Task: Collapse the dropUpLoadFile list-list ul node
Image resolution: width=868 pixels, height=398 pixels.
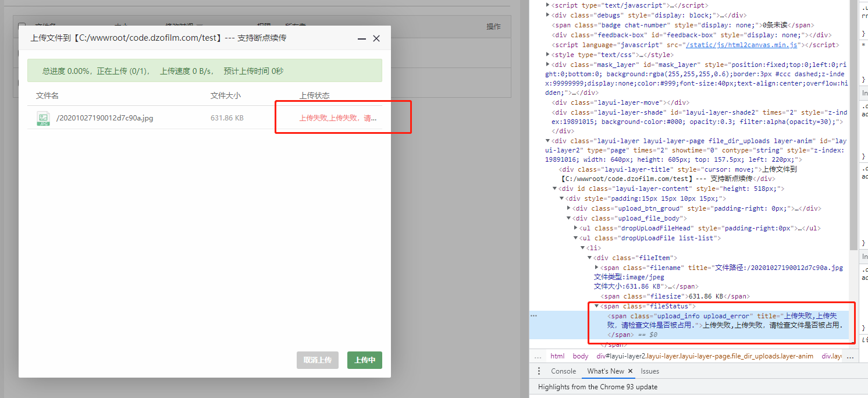Action: (575, 238)
